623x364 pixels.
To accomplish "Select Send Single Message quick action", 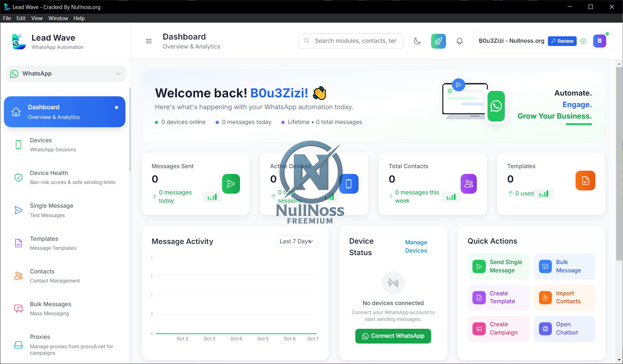I will (x=498, y=266).
